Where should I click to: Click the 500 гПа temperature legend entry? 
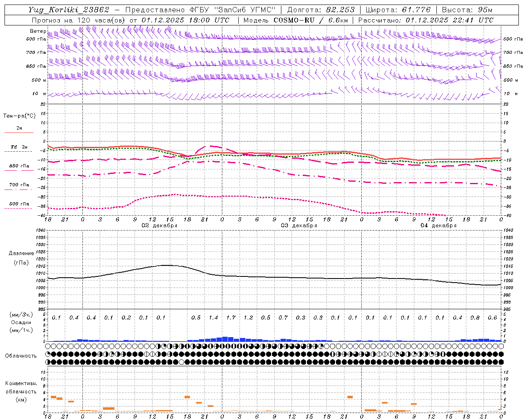click(x=19, y=204)
